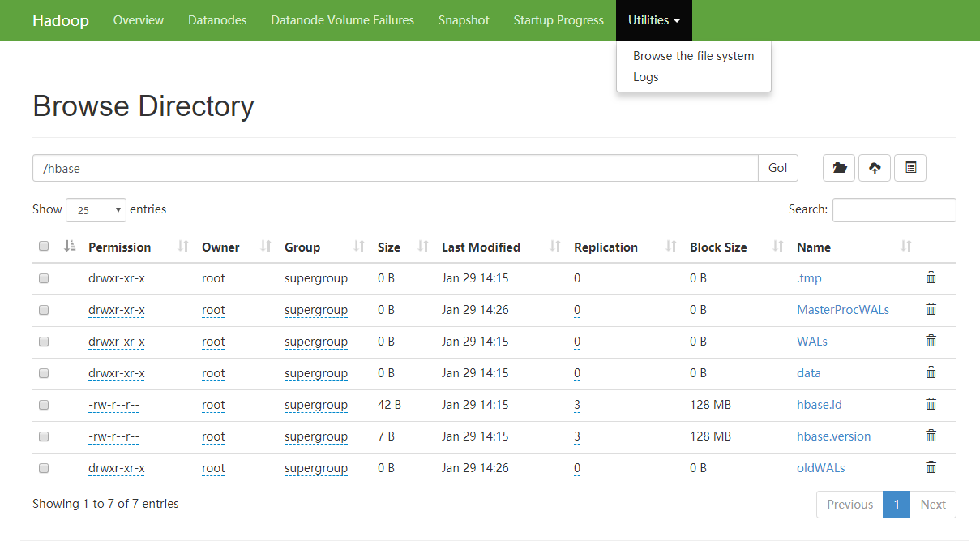Check the oldWALs row checkbox

pos(44,468)
